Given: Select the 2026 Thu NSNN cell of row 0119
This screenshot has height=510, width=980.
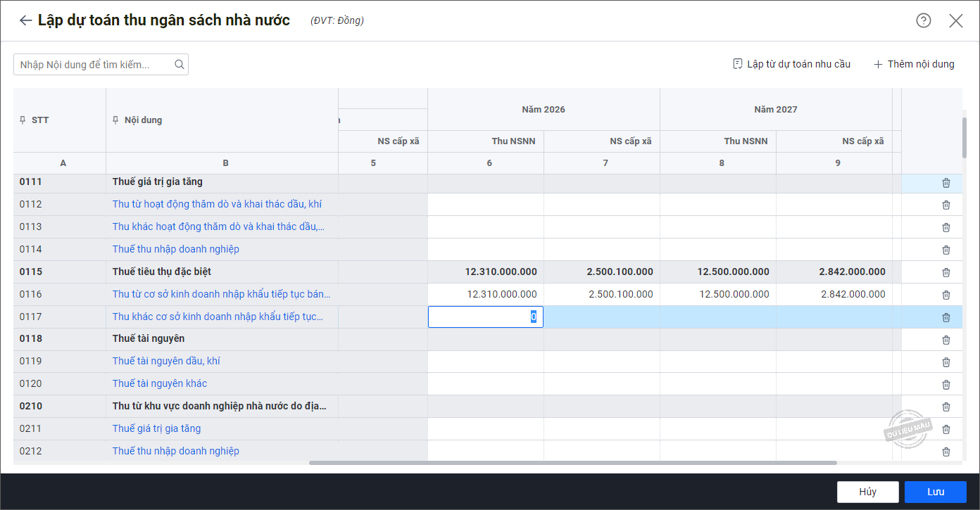Looking at the screenshot, I should [x=485, y=362].
